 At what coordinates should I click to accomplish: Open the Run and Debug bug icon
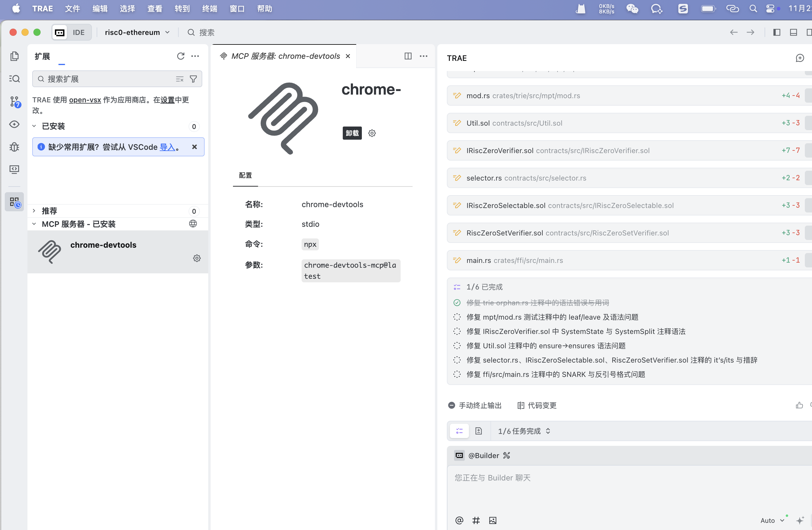point(14,147)
